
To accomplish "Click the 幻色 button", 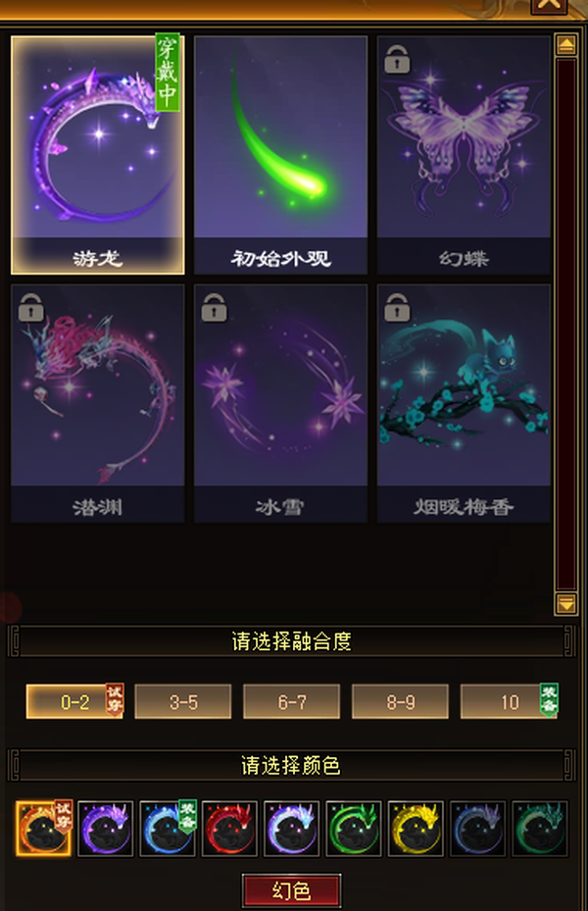I will pos(291,890).
